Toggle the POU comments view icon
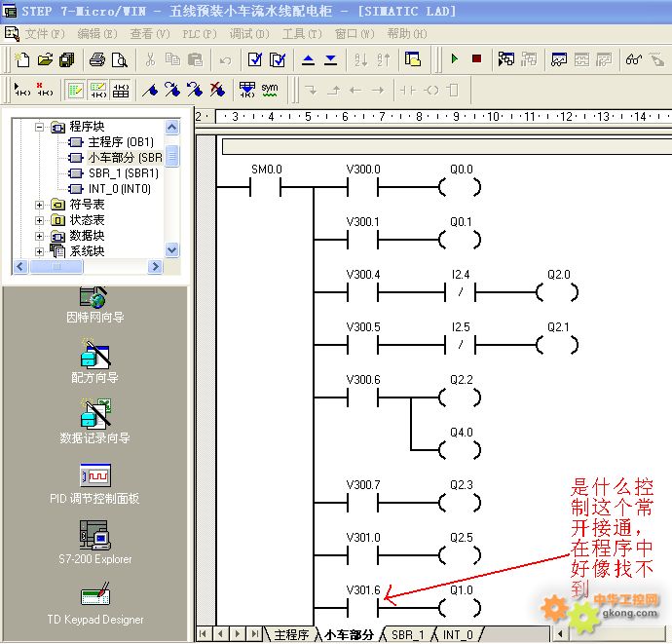The image size is (672, 644). [76, 90]
